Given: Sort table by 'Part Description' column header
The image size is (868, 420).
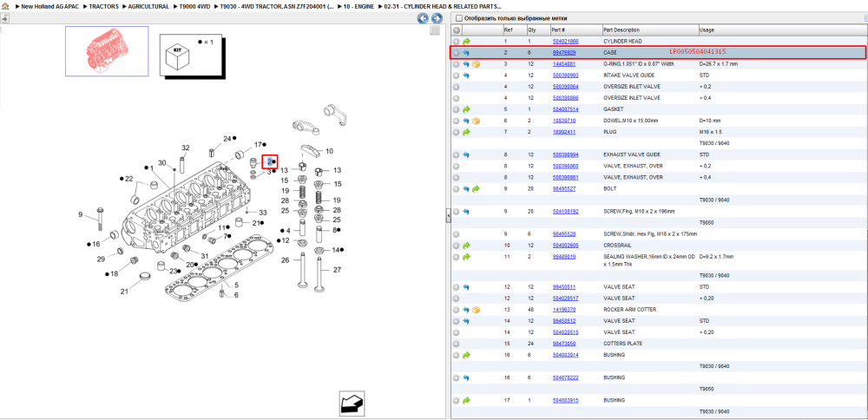Looking at the screenshot, I should [x=621, y=30].
